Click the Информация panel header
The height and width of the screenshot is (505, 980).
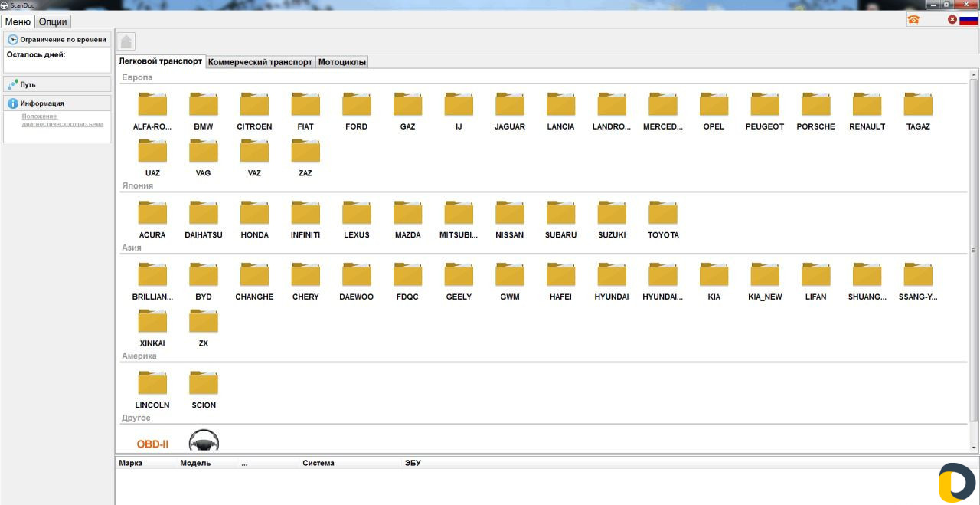(57, 103)
